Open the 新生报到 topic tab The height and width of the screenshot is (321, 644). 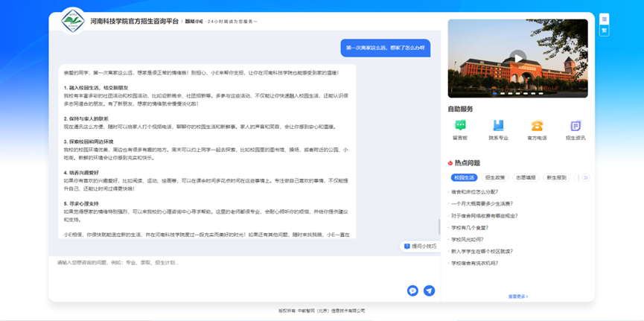[x=556, y=178]
